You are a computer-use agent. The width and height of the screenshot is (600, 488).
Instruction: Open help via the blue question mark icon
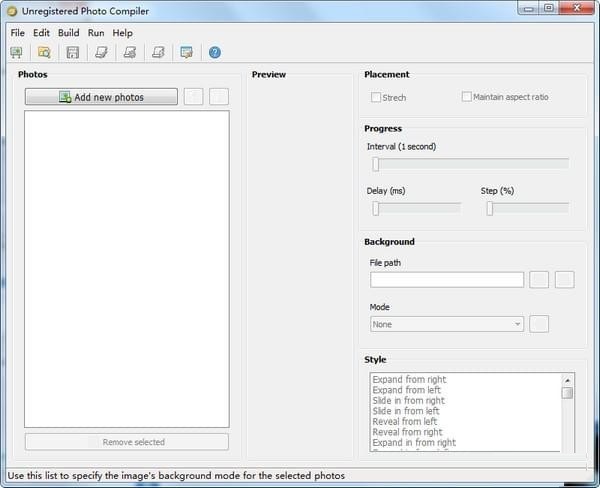[x=215, y=52]
